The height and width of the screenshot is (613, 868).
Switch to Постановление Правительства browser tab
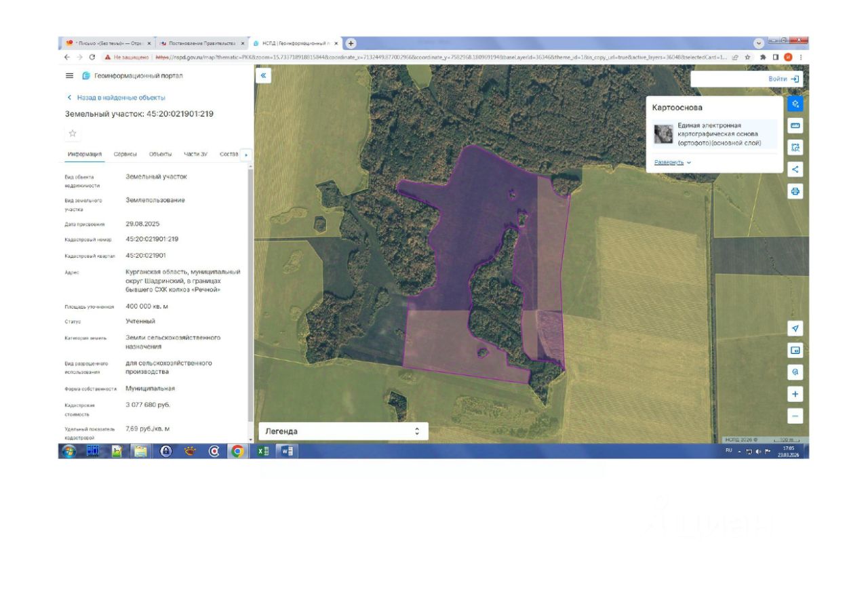[201, 43]
